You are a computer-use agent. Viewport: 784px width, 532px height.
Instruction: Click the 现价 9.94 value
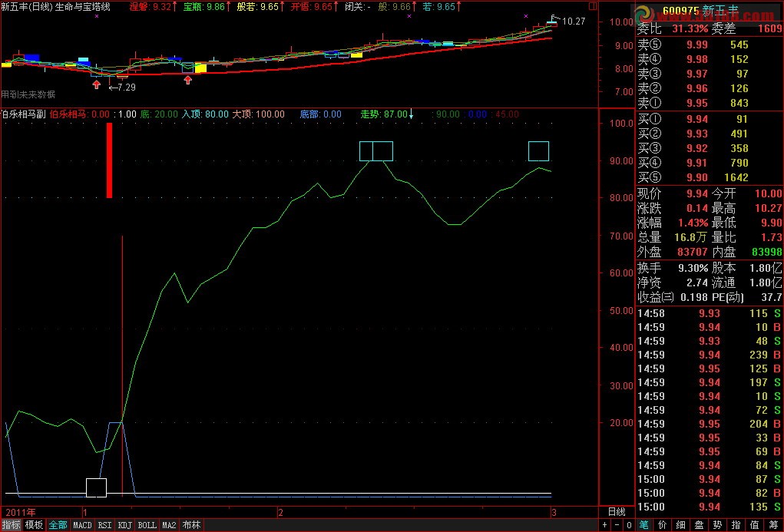click(x=697, y=193)
